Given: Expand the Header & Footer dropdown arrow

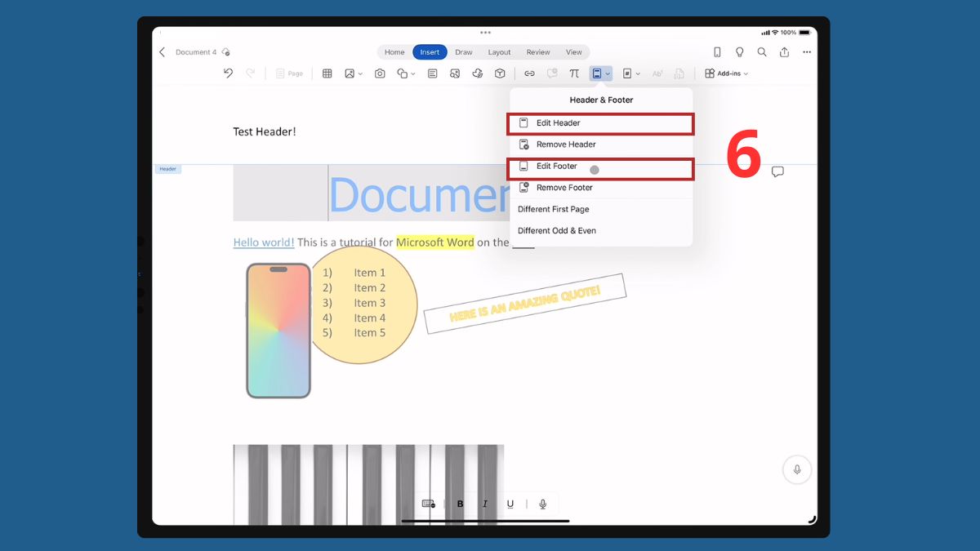Looking at the screenshot, I should [608, 74].
